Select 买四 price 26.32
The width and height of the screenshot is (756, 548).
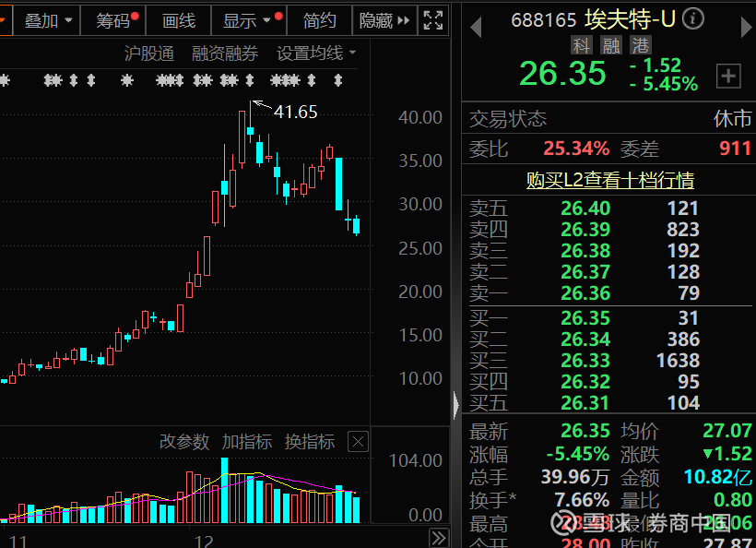(585, 382)
